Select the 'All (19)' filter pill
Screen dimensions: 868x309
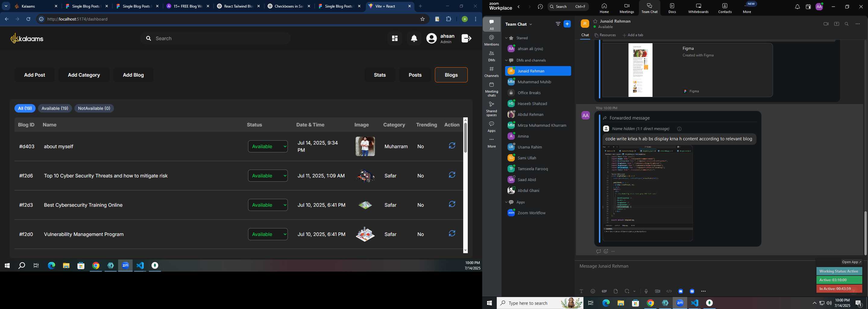click(x=25, y=108)
